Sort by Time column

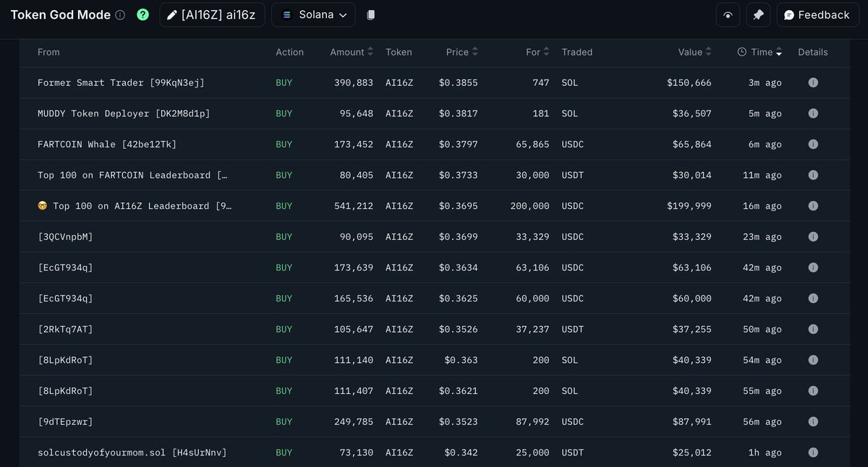pyautogui.click(x=759, y=52)
